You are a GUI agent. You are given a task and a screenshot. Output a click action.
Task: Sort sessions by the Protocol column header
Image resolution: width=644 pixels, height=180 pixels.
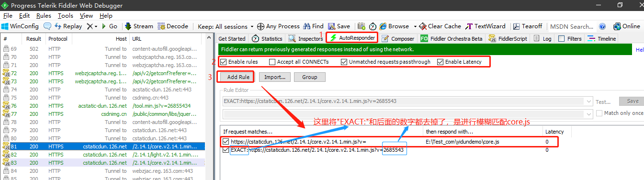(58, 38)
